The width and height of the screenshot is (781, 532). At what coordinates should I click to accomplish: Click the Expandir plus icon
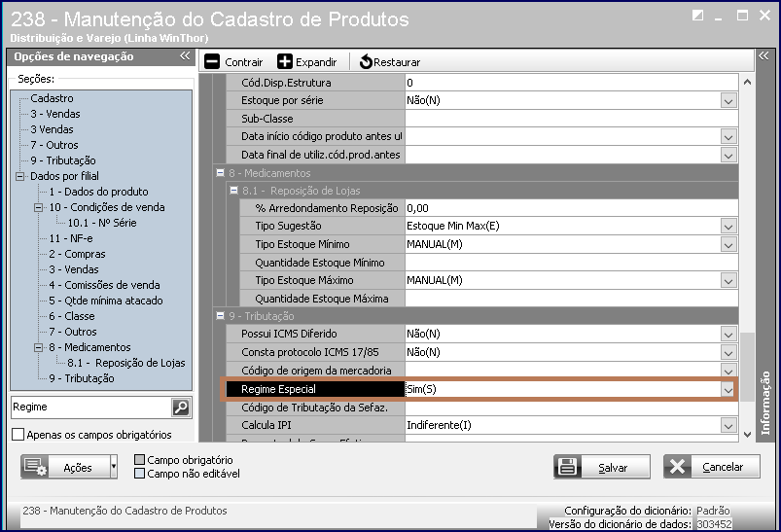(x=285, y=62)
